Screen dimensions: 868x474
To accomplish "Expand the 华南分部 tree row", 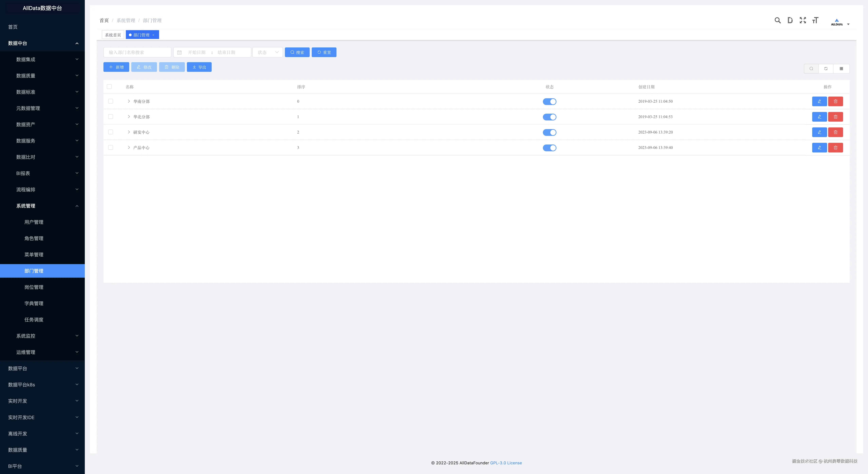I will [x=129, y=101].
